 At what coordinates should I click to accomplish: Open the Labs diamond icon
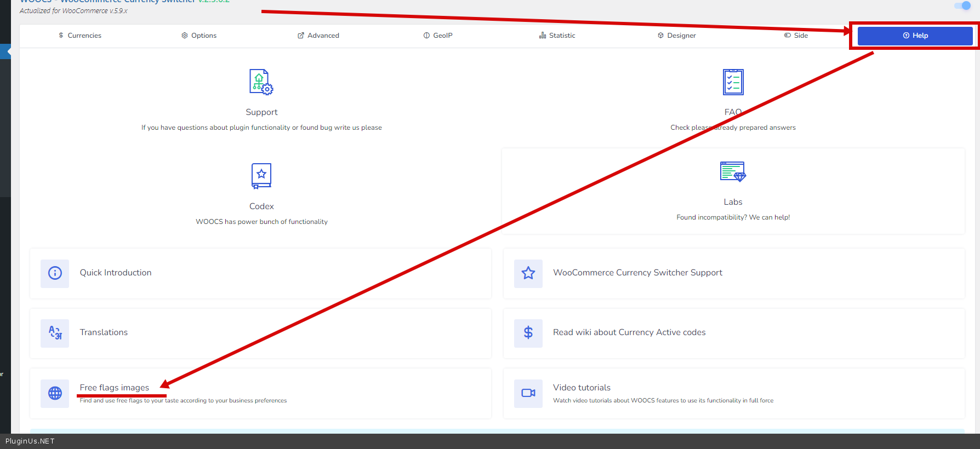pos(733,172)
